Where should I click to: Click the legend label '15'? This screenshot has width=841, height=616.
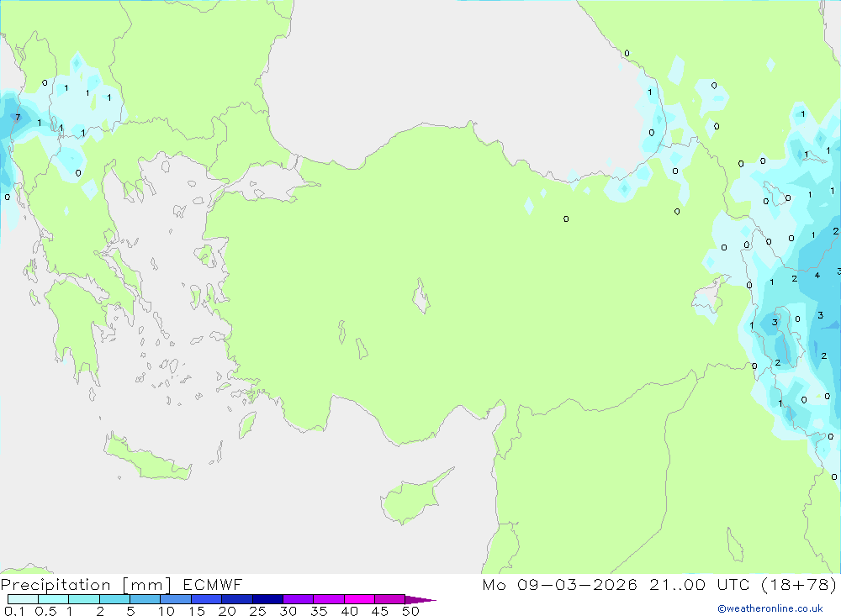click(x=197, y=611)
